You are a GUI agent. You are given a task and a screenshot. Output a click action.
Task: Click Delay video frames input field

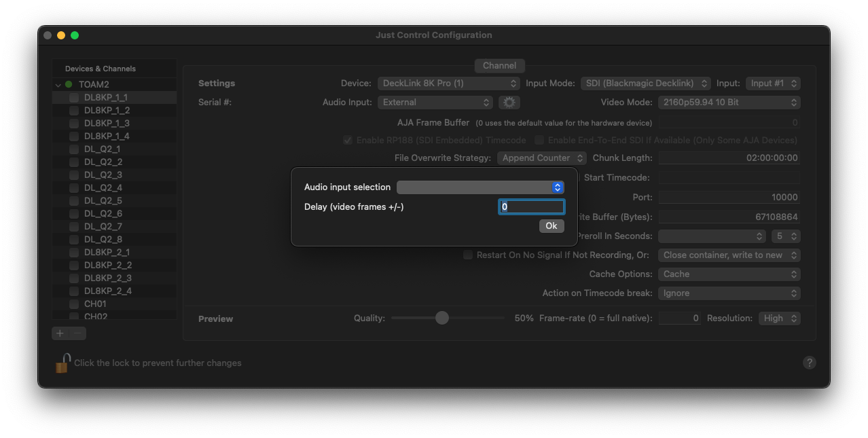coord(531,207)
